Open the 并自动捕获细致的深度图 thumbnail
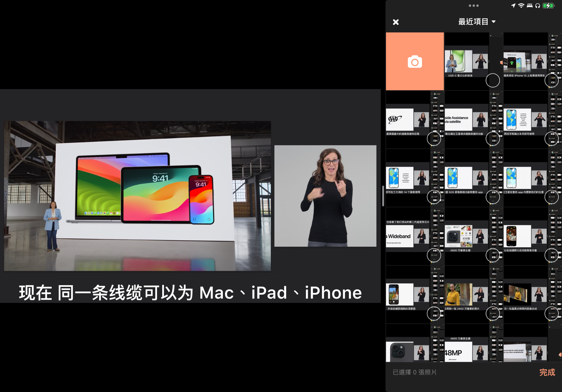The height and width of the screenshot is (392, 562). pyautogui.click(x=415, y=294)
